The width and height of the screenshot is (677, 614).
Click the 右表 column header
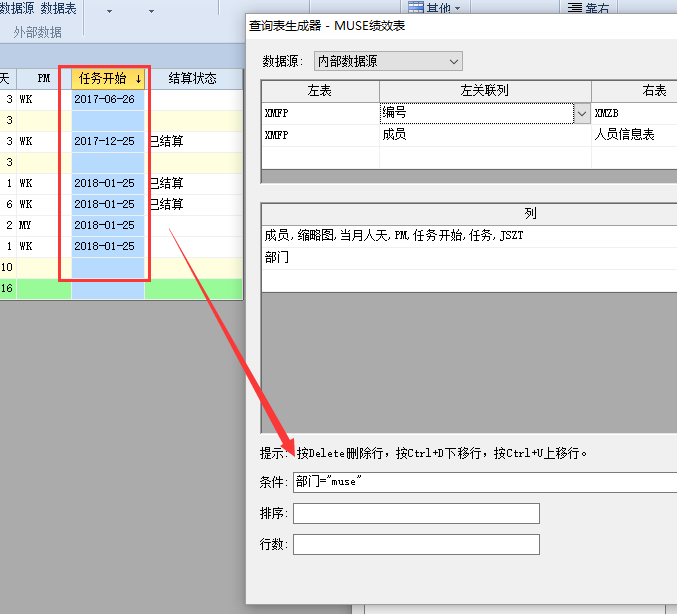(634, 91)
